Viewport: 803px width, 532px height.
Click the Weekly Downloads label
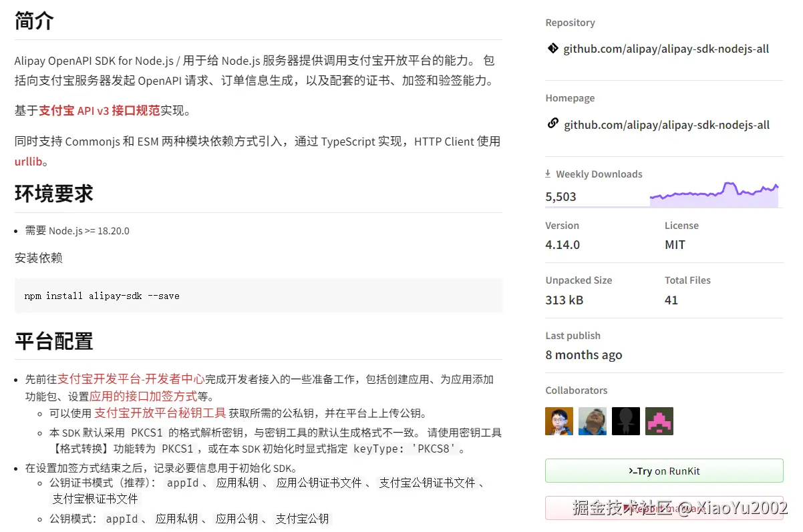(599, 174)
